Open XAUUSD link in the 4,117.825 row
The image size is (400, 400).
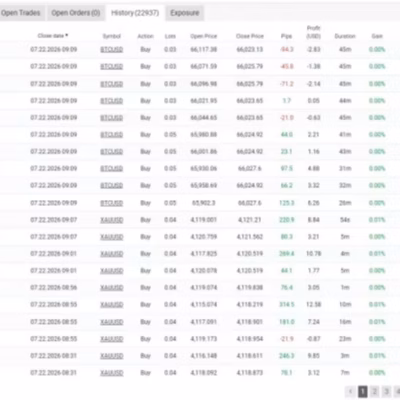tap(112, 254)
